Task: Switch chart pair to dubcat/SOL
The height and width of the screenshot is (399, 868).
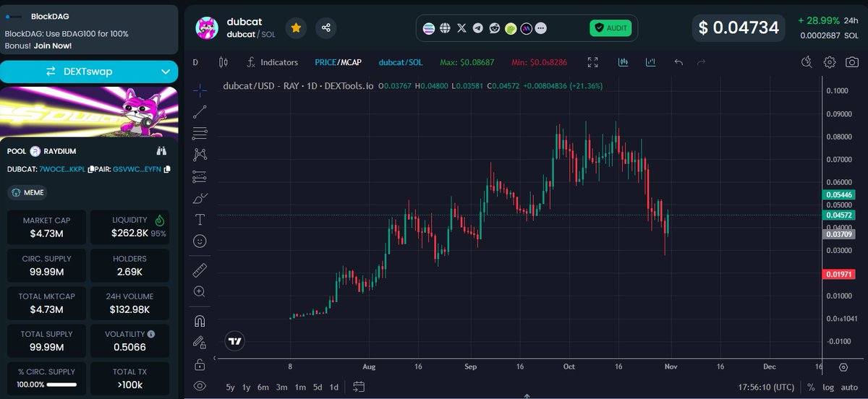Action: (x=399, y=62)
